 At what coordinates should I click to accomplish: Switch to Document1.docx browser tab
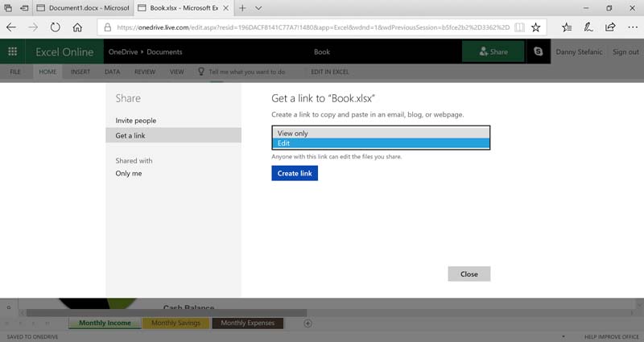83,8
